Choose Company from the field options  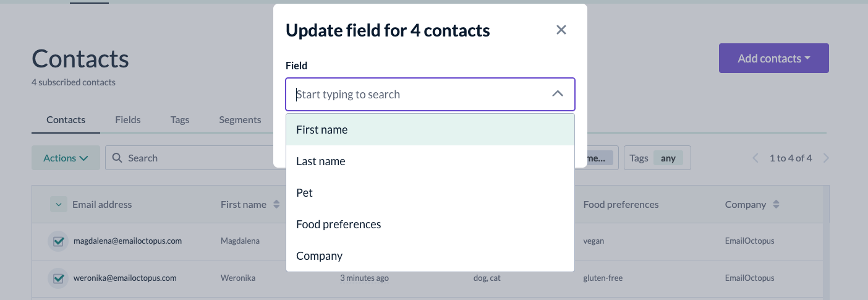(x=430, y=256)
